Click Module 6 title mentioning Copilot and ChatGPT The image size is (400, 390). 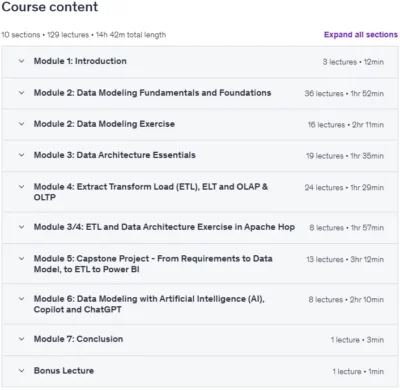pos(149,304)
